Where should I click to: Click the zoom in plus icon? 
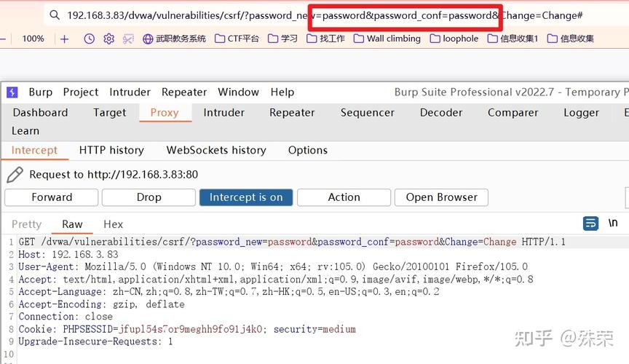(x=64, y=39)
